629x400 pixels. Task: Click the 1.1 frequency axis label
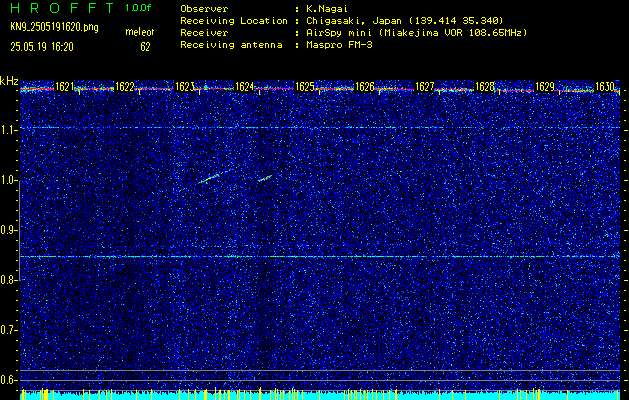(x=7, y=130)
